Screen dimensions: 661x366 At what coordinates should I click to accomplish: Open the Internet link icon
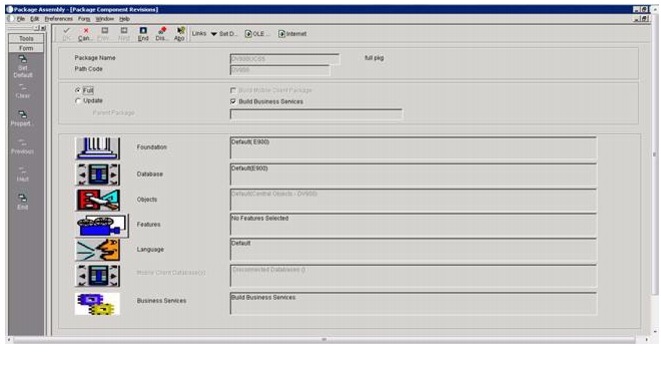pos(282,34)
